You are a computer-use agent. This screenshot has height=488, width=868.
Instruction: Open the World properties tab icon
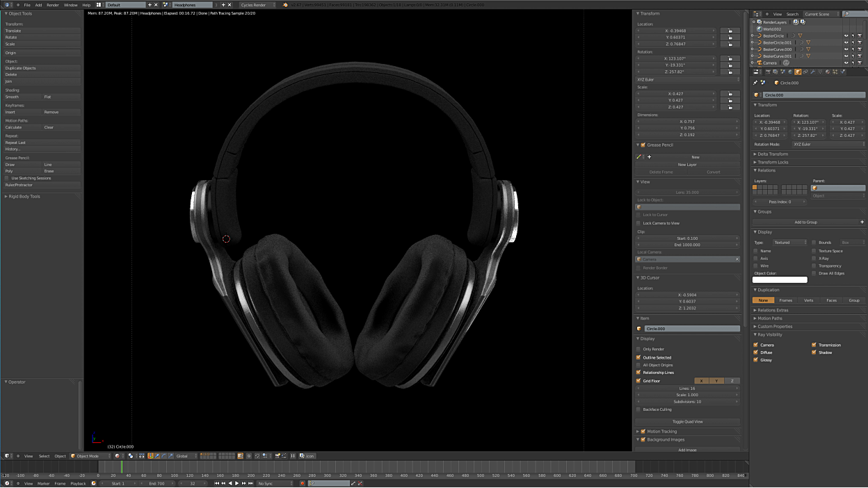(791, 72)
